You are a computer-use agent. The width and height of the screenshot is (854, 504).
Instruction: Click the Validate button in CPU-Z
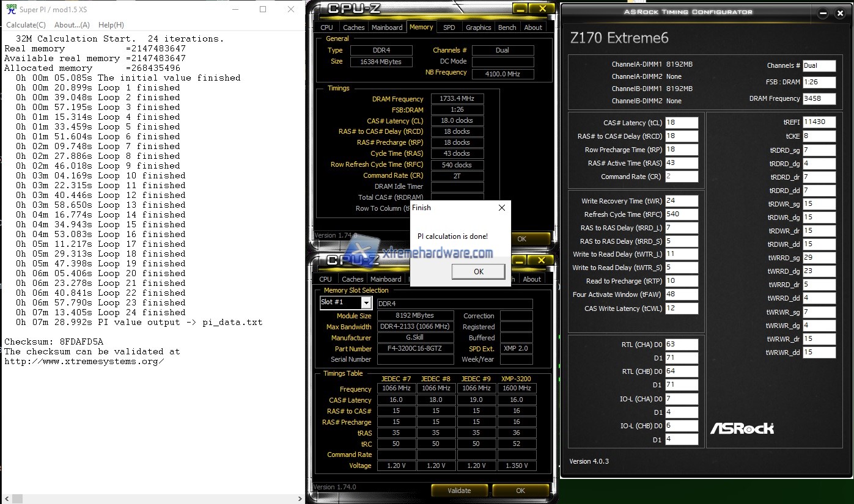459,490
